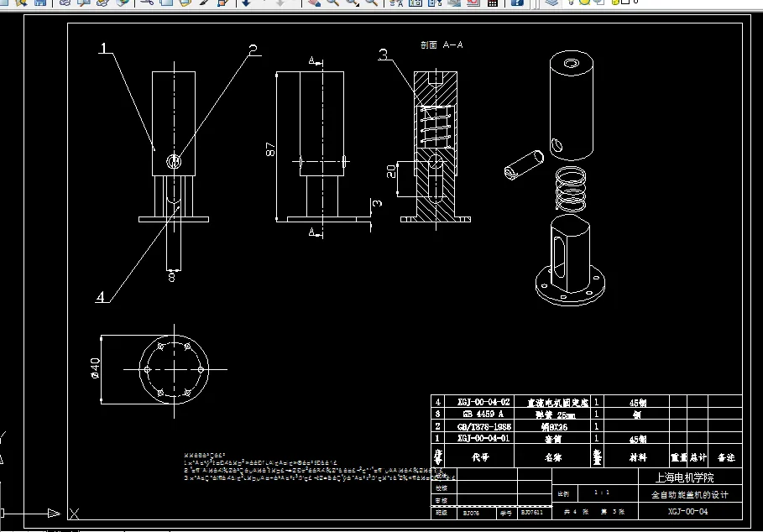763x532 pixels.
Task: Select the Match Properties brush icon
Action: [204, 2]
